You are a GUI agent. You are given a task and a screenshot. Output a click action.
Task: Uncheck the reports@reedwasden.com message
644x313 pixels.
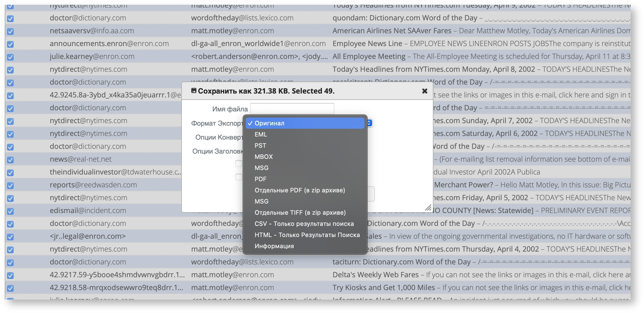click(10, 185)
